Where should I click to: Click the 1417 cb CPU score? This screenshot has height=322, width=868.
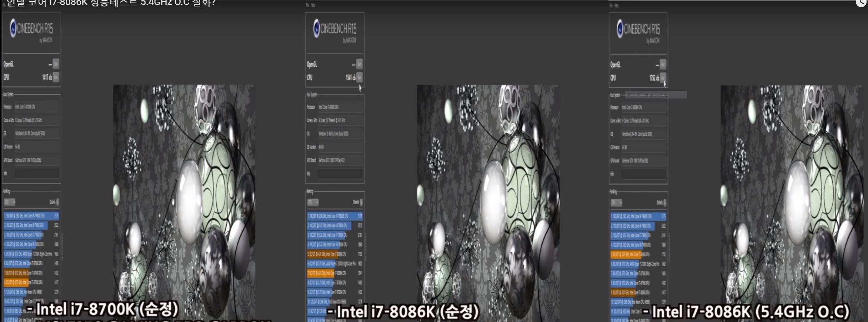47,77
